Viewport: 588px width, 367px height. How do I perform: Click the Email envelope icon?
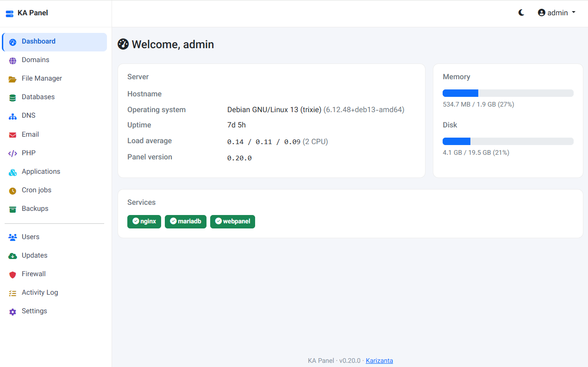pyautogui.click(x=13, y=135)
